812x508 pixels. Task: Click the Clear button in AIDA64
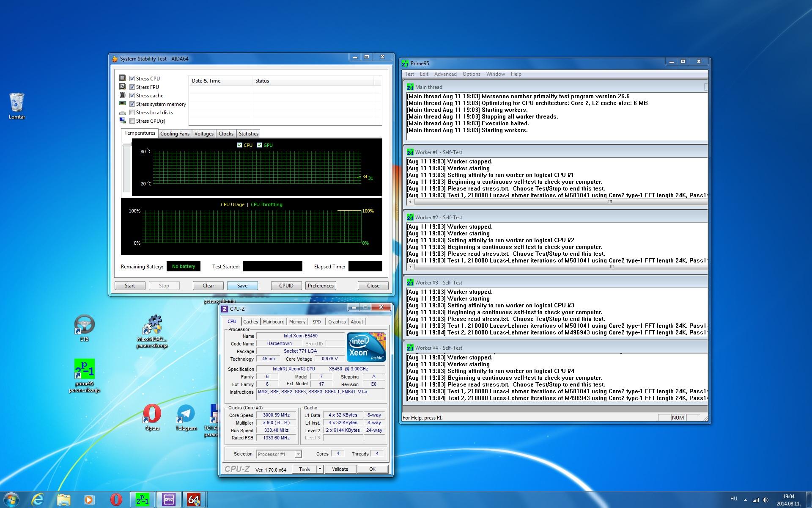[208, 286]
